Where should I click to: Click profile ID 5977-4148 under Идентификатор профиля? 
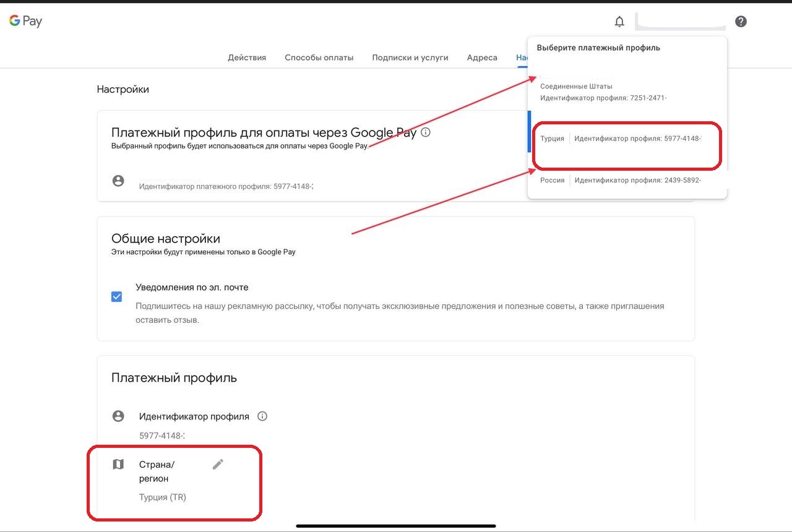pos(162,435)
